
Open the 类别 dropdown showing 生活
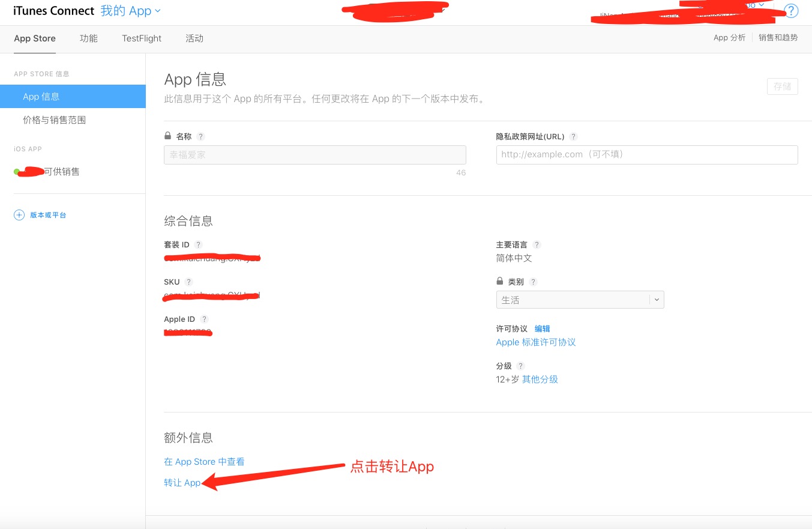(x=580, y=300)
